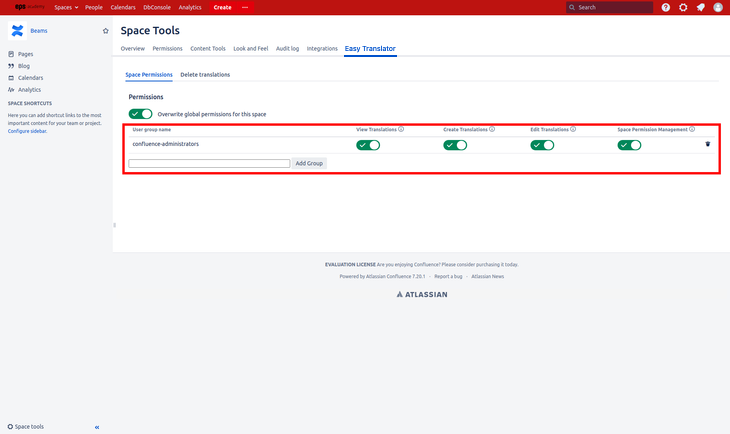Viewport: 730px width, 434px height.
Task: Open the Audit log tab
Action: (287, 48)
